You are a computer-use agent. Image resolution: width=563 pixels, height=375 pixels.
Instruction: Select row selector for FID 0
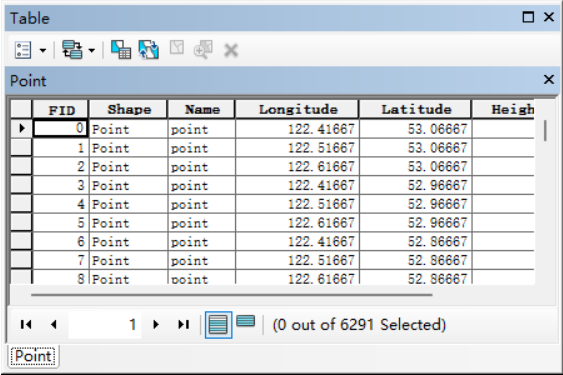pos(21,128)
